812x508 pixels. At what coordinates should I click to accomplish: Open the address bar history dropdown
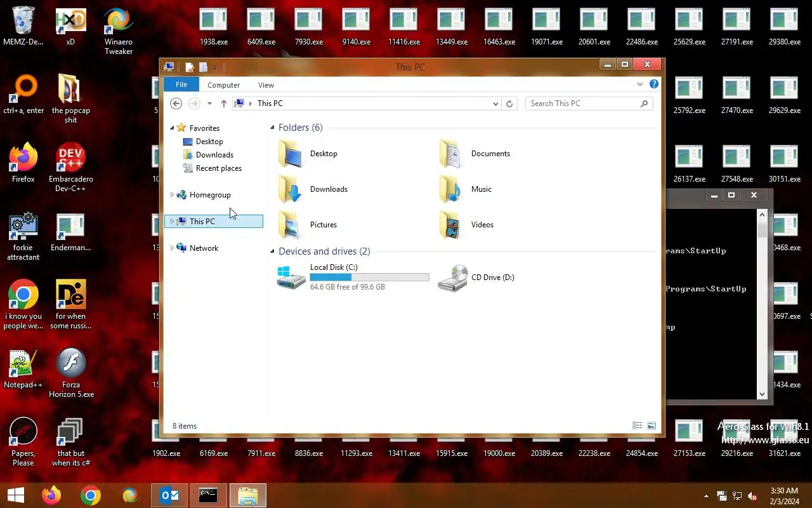click(495, 104)
